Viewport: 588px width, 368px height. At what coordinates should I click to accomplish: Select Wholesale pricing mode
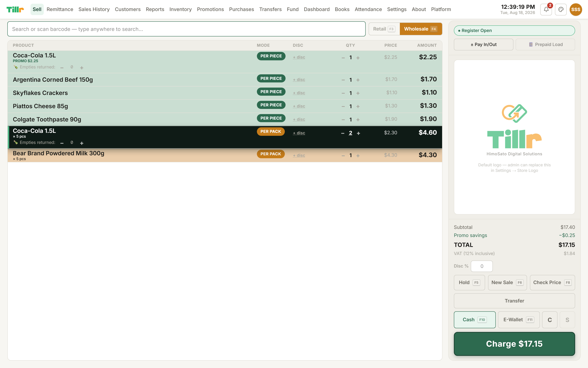point(421,29)
